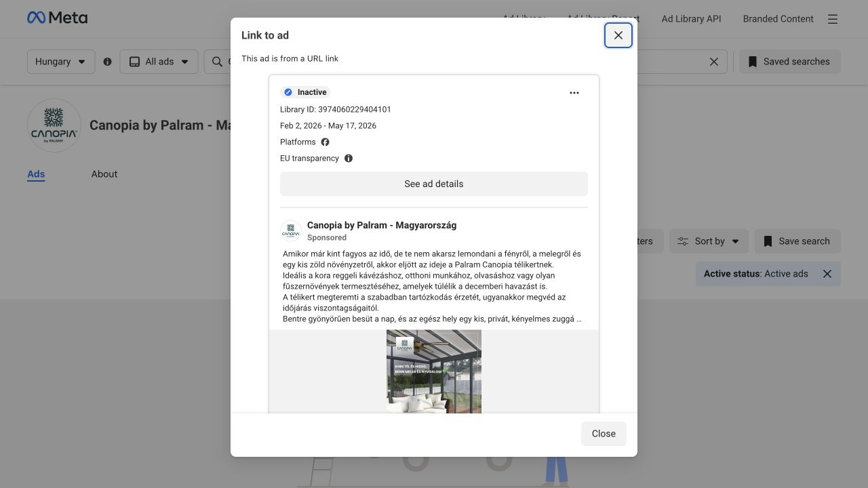Click the search magnifier icon
Image resolution: width=868 pixels, height=488 pixels.
(x=218, y=62)
